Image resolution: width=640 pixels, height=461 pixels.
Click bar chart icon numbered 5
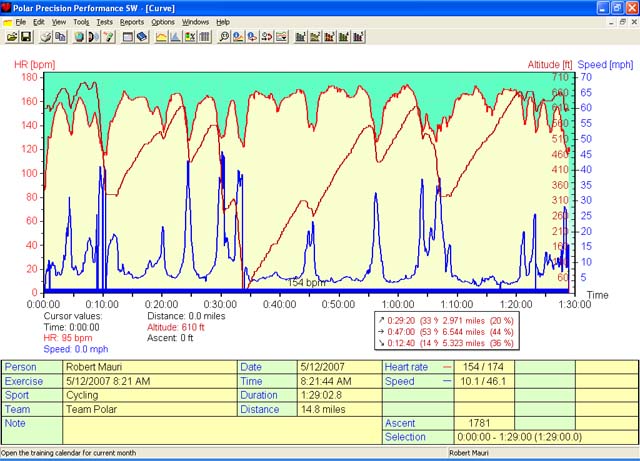tap(358, 37)
